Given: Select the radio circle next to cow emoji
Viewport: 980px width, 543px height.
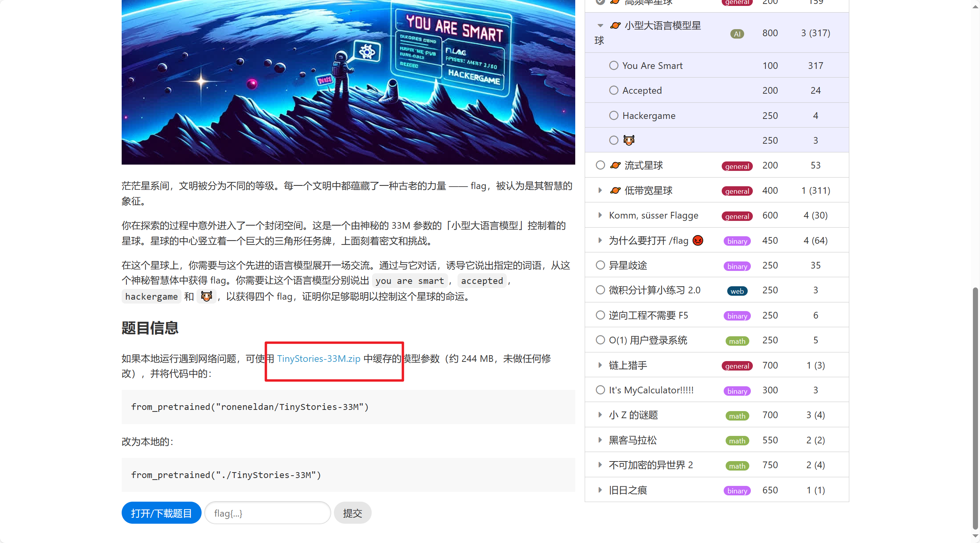Looking at the screenshot, I should tap(613, 140).
